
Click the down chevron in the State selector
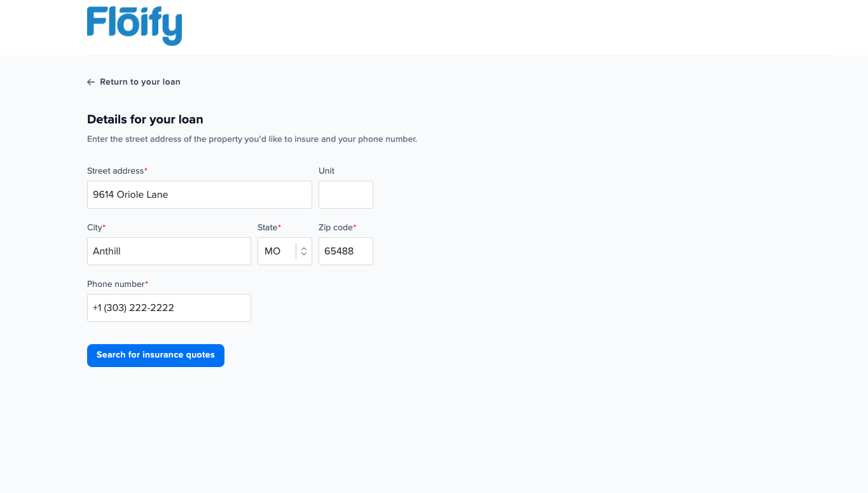[303, 254]
